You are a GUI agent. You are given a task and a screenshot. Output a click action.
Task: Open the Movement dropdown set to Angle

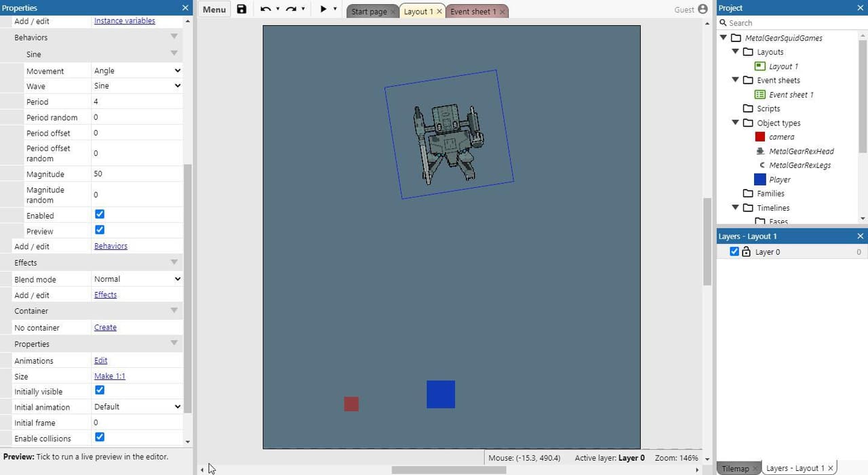point(137,70)
